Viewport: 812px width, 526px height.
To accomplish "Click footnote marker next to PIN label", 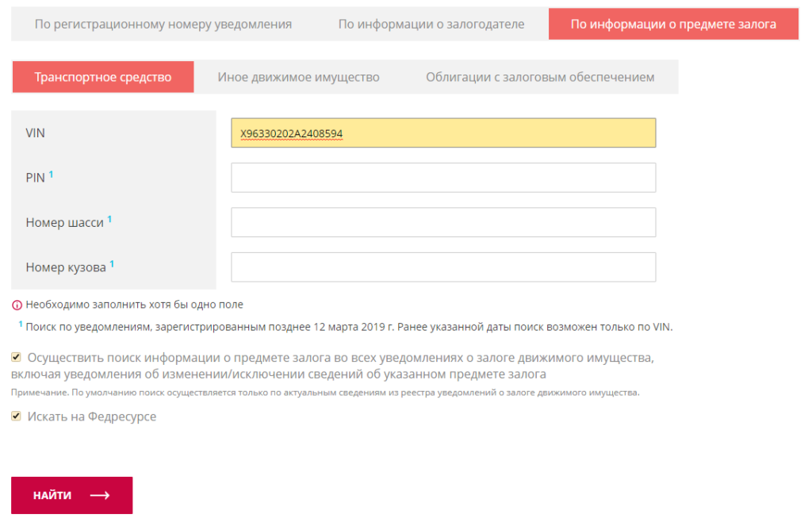I will point(51,174).
